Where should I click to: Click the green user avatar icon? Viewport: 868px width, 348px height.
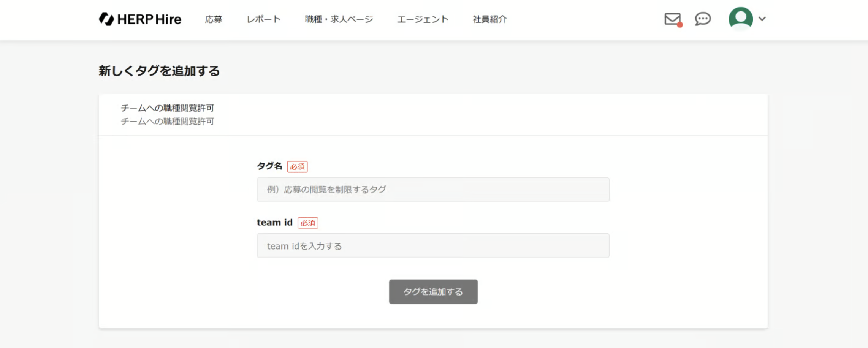(x=740, y=18)
